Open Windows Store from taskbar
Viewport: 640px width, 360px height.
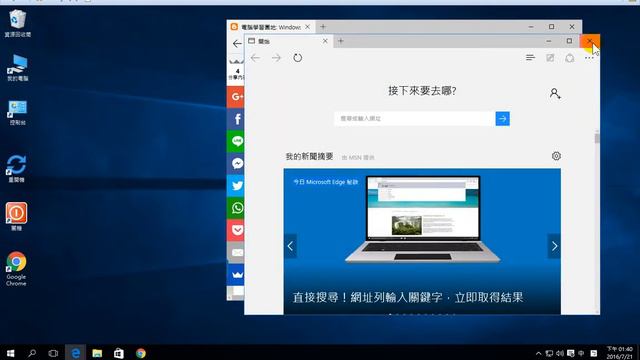pos(119,353)
